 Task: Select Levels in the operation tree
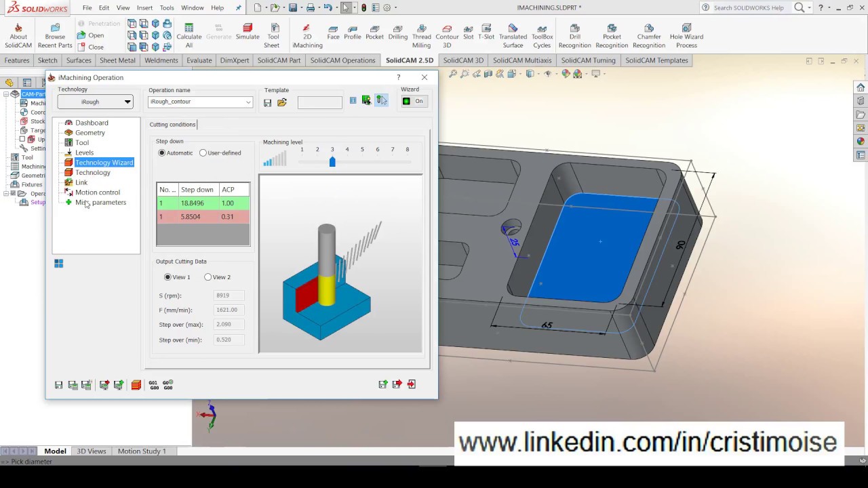tap(84, 152)
